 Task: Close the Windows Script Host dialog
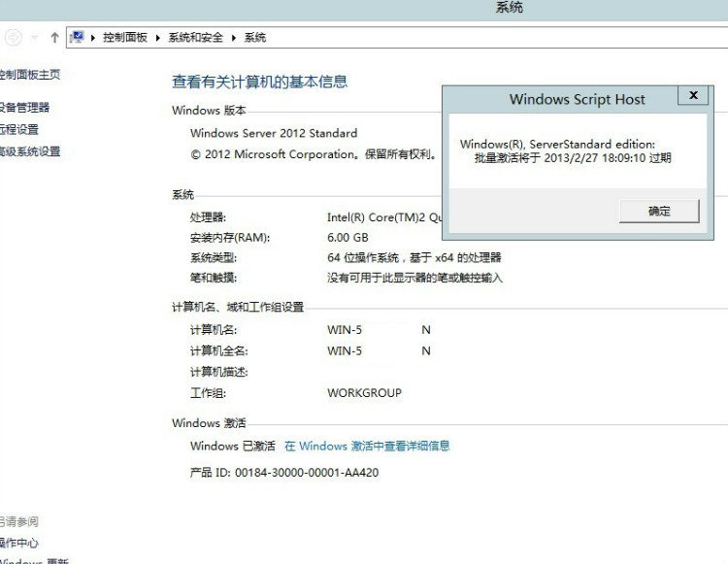point(693,95)
